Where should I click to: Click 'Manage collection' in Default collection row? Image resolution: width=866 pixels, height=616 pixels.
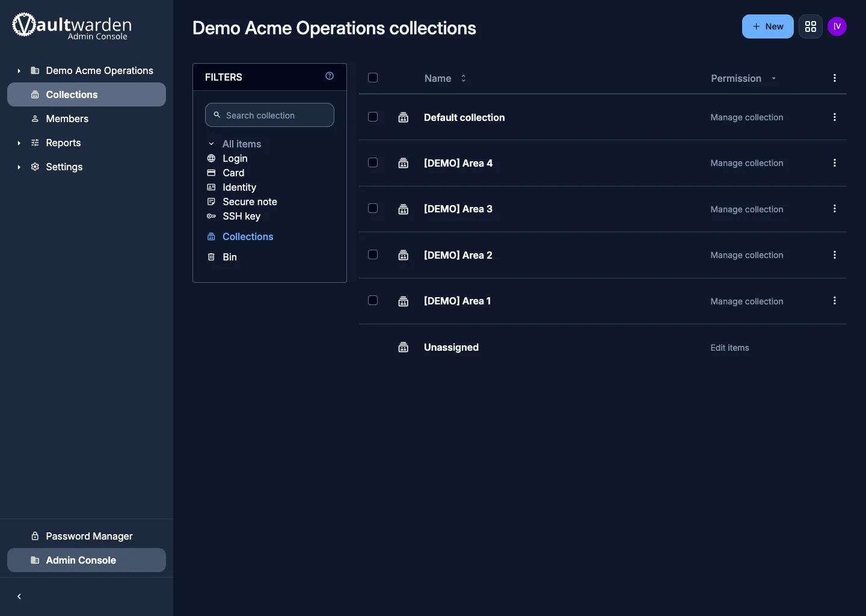click(747, 117)
